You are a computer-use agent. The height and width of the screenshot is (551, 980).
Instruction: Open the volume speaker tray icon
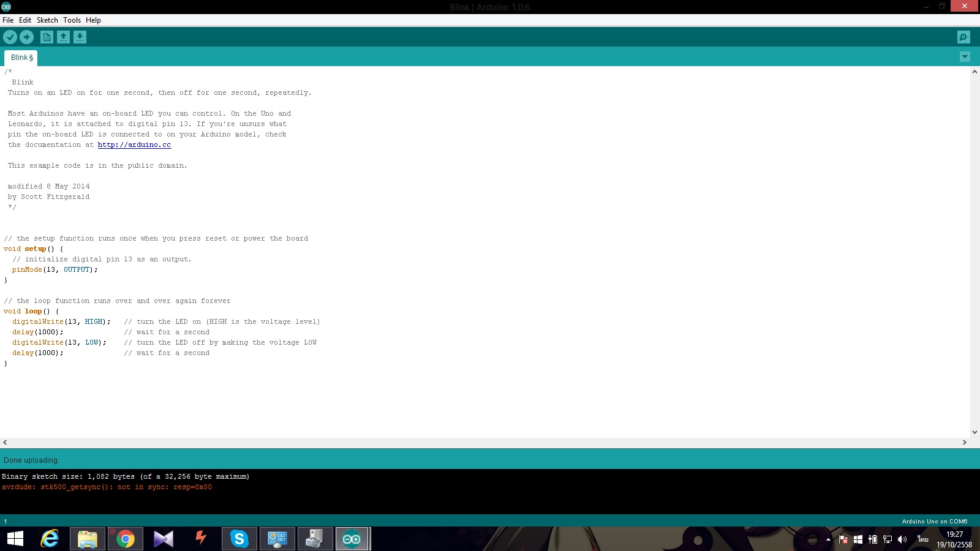[x=902, y=539]
